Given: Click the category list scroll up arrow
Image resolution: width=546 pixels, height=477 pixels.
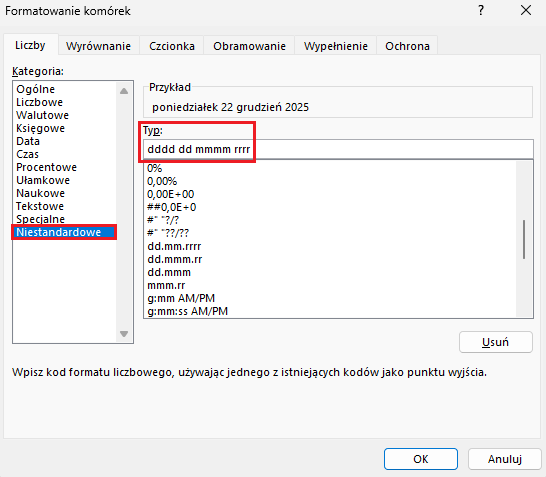Looking at the screenshot, I should tap(124, 91).
